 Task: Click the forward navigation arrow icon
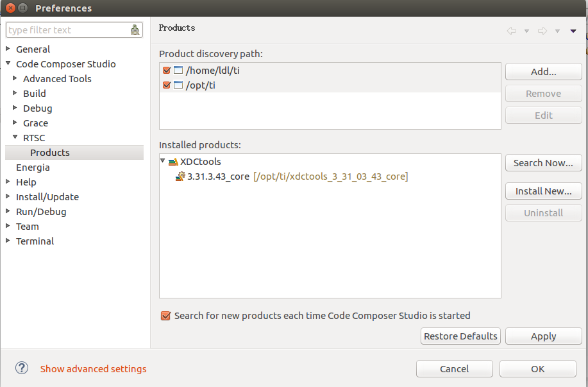point(542,30)
